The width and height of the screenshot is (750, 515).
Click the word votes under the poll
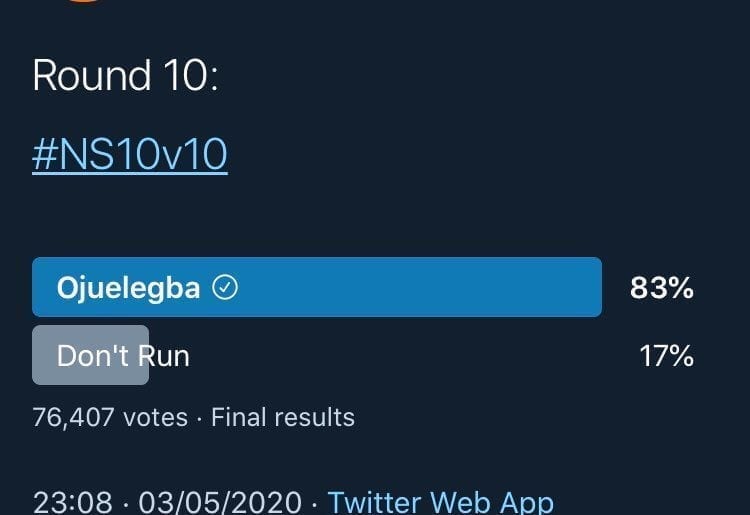pos(155,417)
